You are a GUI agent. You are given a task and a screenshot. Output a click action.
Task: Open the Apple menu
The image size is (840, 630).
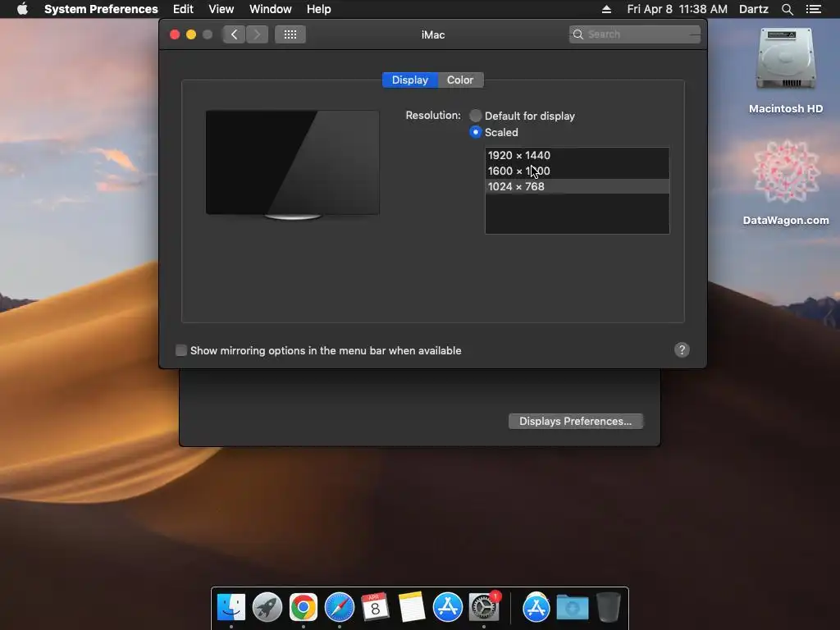pos(22,9)
